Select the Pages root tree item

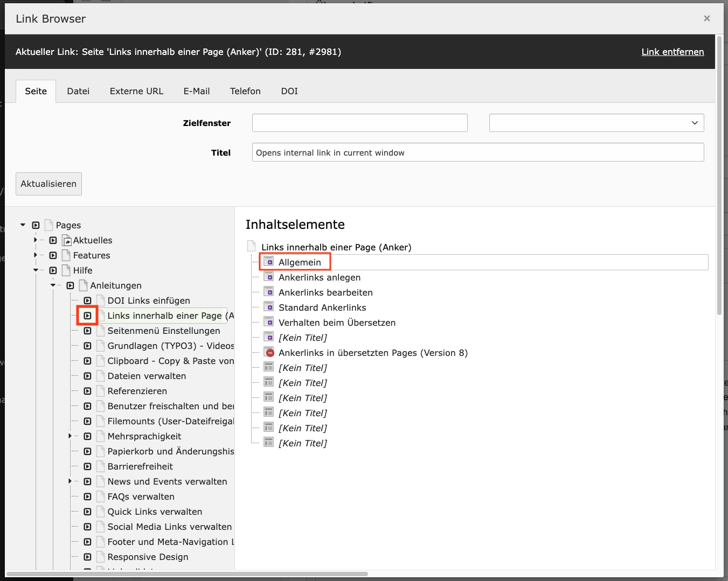(x=68, y=225)
